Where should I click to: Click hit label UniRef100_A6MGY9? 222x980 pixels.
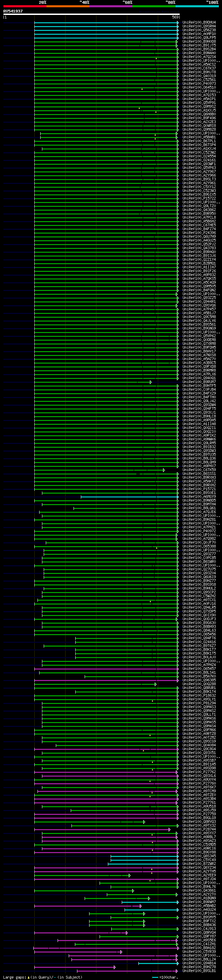(x=199, y=497)
